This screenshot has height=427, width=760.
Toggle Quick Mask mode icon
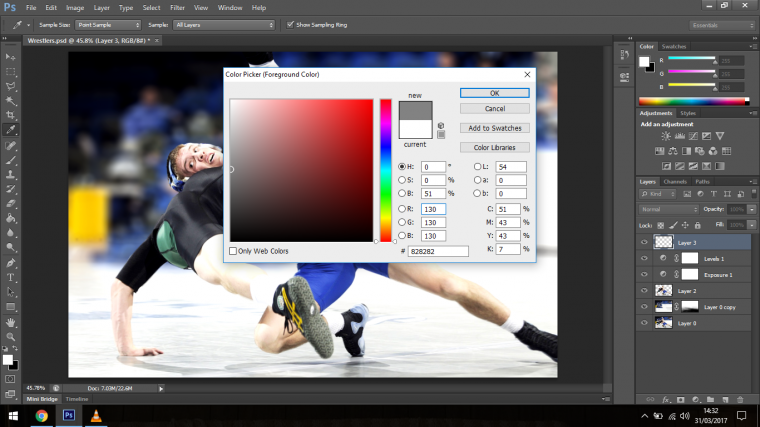coord(10,379)
